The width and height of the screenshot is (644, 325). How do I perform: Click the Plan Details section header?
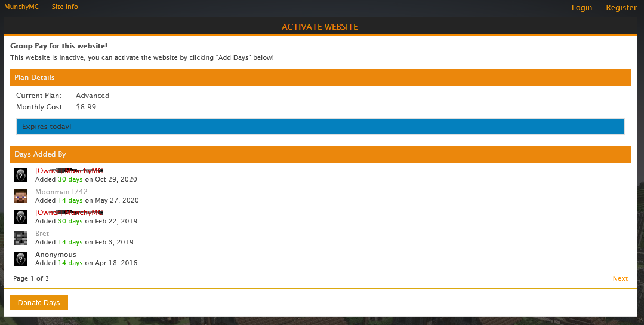coord(321,78)
